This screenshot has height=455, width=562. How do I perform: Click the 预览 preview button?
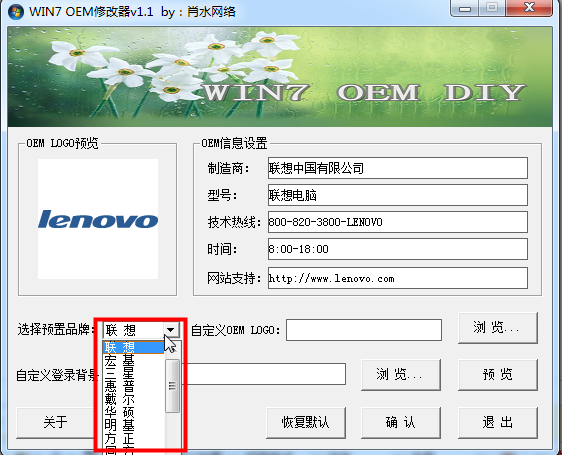pyautogui.click(x=497, y=375)
